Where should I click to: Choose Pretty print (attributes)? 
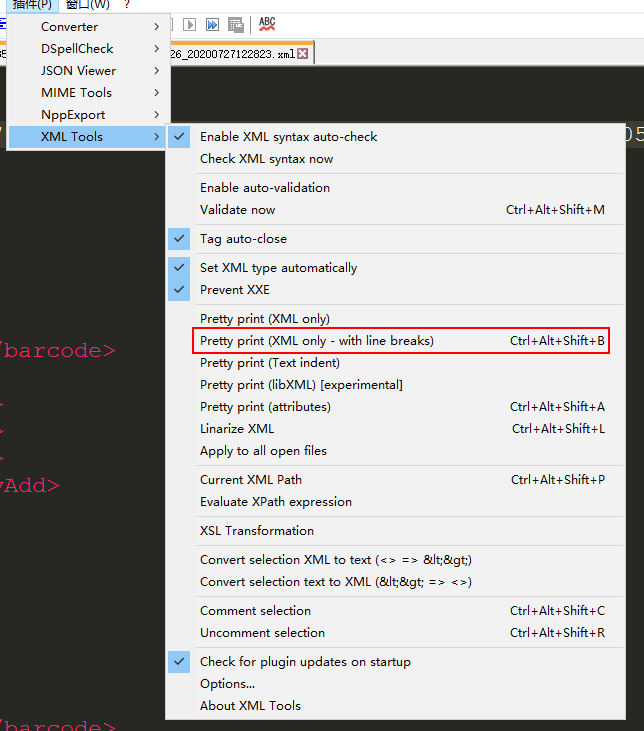(395, 407)
